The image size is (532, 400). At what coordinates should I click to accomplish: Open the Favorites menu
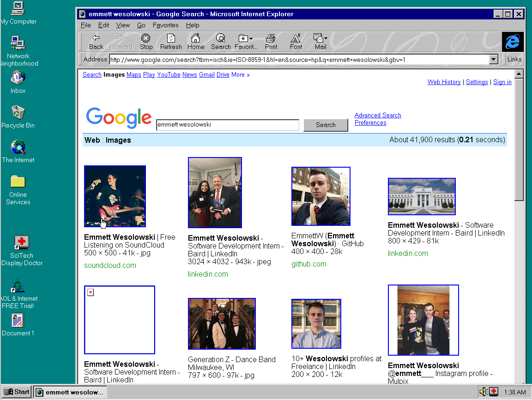point(165,25)
